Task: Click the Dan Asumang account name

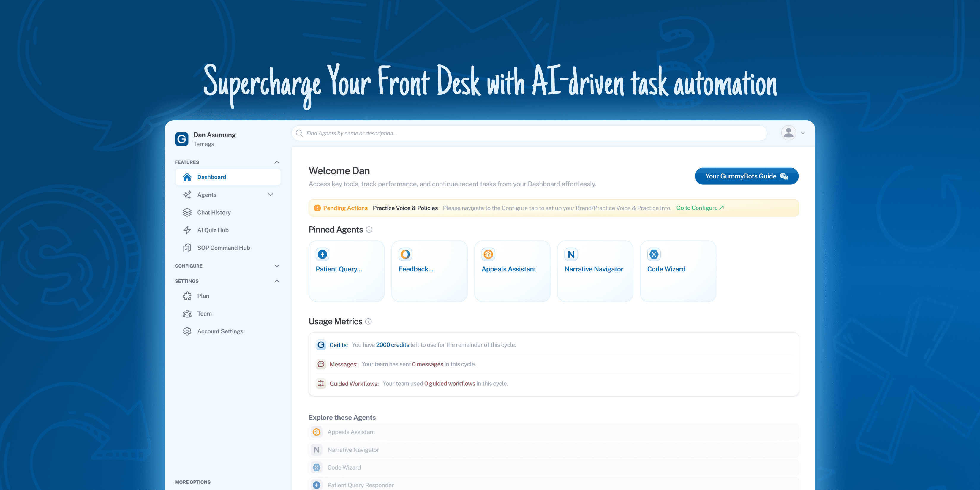Action: click(x=215, y=135)
